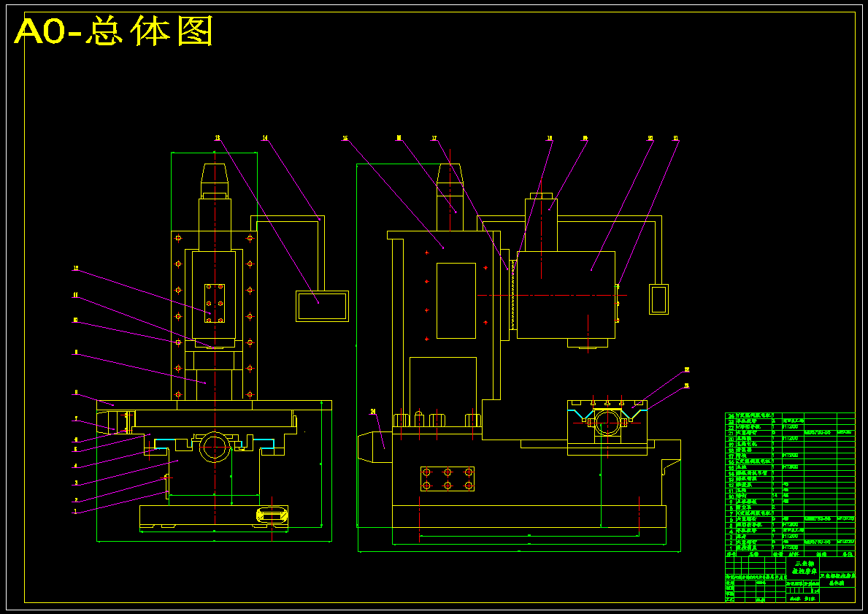Screen dimensions: 868x614
Task: Select balloon number 11 beside the left view
Action: coord(75,295)
